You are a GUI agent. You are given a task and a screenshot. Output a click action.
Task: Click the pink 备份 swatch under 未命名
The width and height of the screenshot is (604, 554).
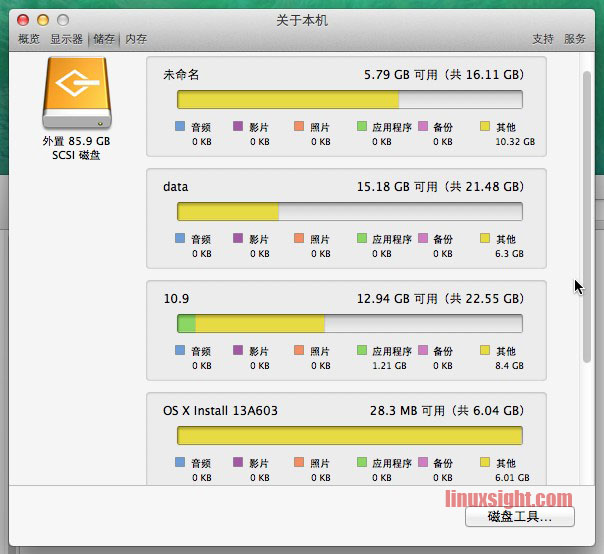pos(423,126)
